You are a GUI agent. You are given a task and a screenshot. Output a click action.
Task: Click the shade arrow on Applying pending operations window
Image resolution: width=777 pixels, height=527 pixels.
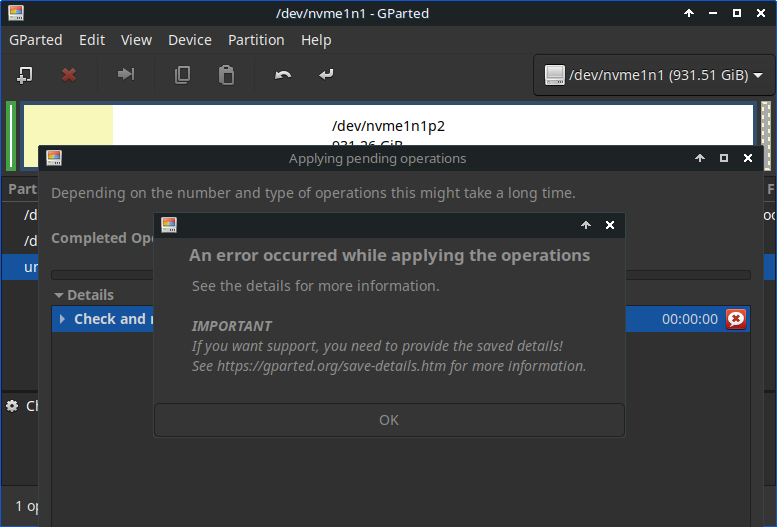click(700, 158)
